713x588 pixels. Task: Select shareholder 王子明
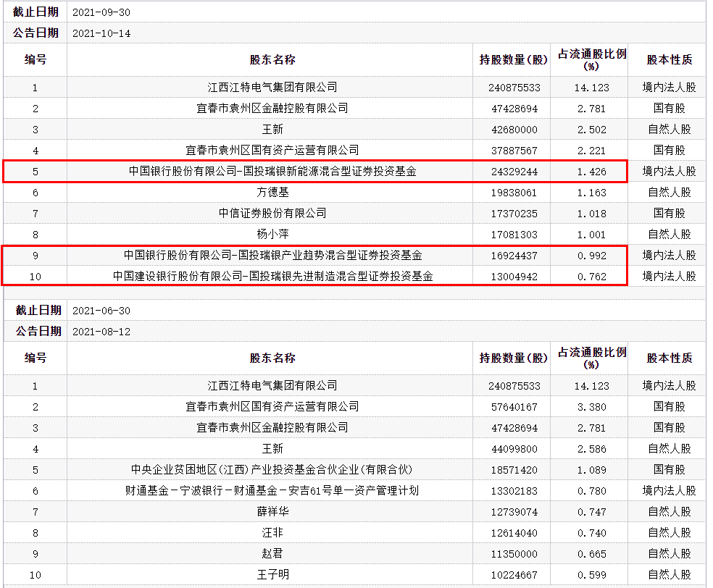(272, 575)
